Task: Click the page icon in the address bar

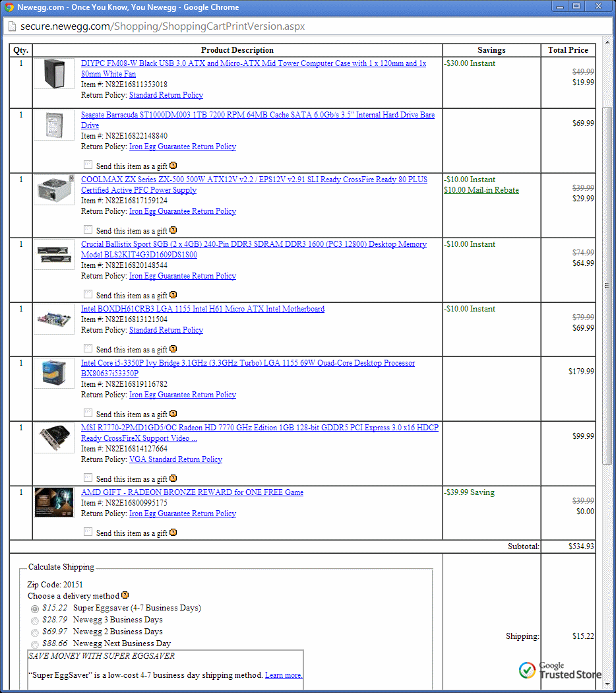Action: point(12,26)
